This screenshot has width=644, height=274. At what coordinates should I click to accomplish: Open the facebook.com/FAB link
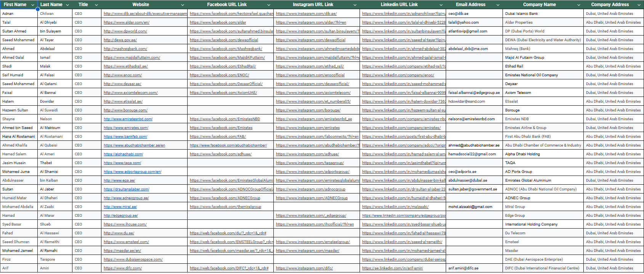[218, 137]
